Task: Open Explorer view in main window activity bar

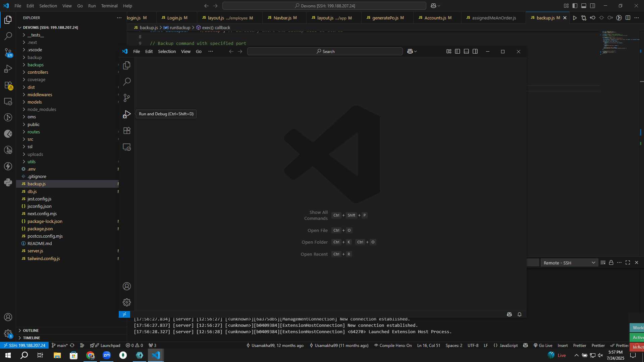Action: (x=8, y=20)
